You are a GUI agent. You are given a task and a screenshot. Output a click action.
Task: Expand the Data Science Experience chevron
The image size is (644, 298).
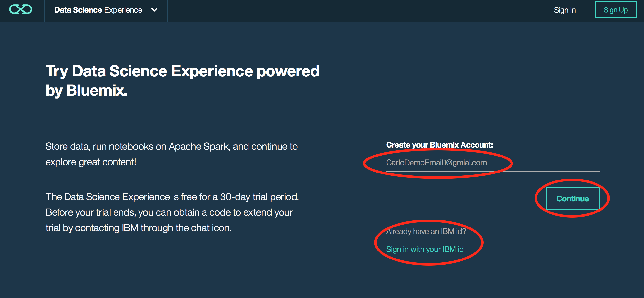[x=154, y=10]
